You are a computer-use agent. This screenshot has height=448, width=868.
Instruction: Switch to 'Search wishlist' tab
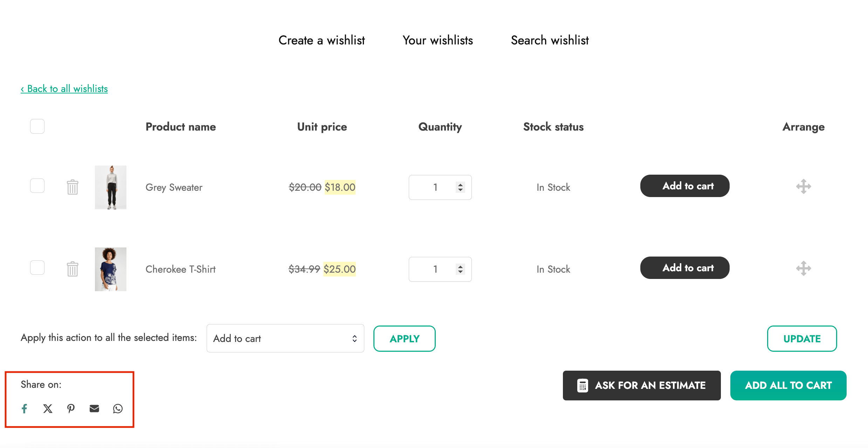point(550,40)
